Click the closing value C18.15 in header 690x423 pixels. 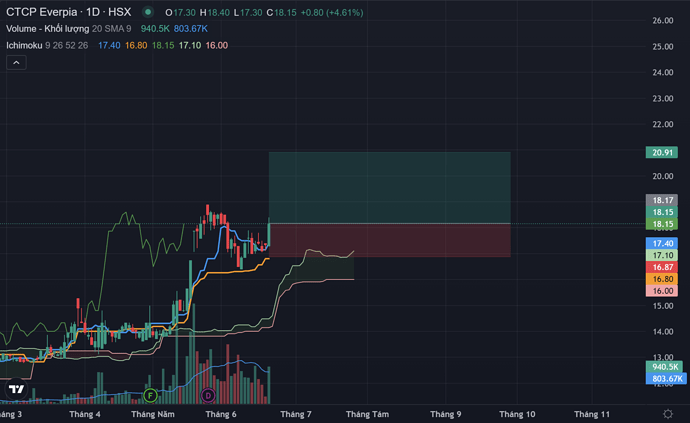click(282, 13)
